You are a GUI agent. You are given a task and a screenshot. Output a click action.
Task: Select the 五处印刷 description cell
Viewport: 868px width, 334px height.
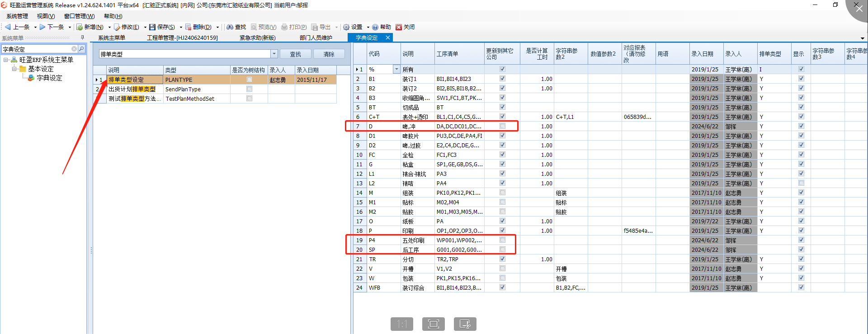(x=418, y=240)
